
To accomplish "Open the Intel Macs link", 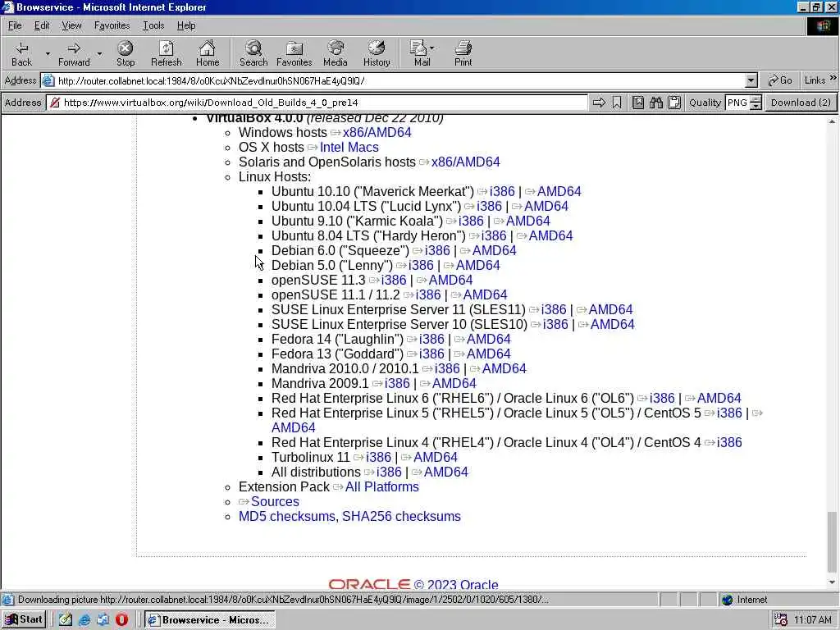I will tap(349, 148).
